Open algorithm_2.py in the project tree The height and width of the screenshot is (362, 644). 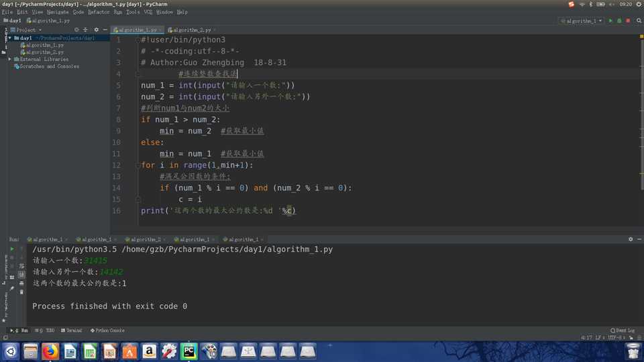tap(42, 52)
